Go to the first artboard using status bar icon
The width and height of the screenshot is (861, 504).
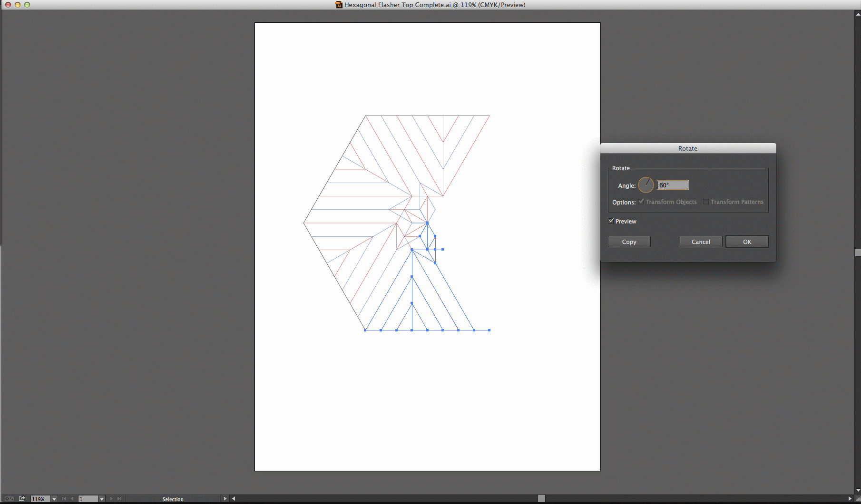(x=64, y=498)
